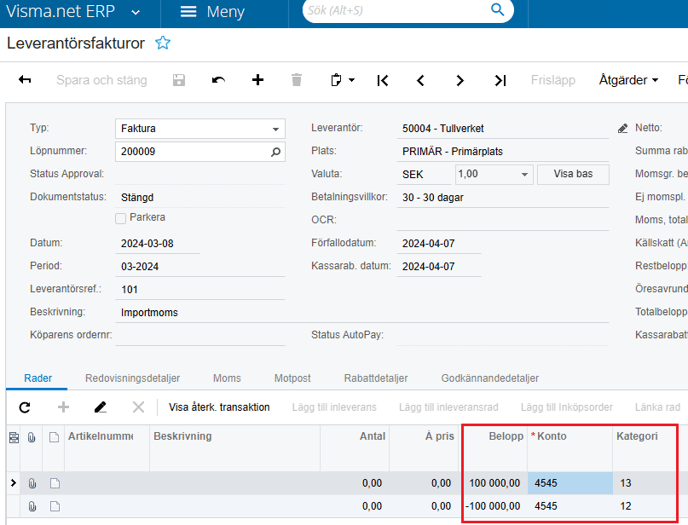
Task: Click the Meny hamburger icon
Action: point(188,11)
